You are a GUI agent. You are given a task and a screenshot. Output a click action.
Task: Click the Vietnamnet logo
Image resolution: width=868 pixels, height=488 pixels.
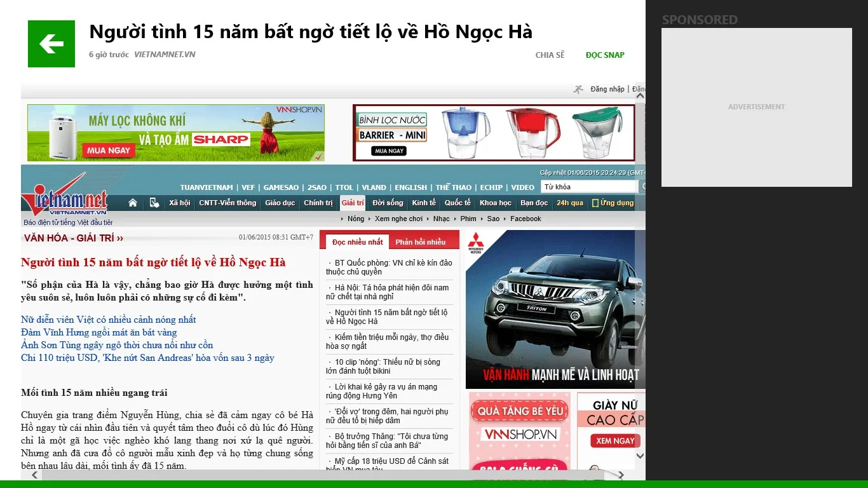[x=64, y=195]
